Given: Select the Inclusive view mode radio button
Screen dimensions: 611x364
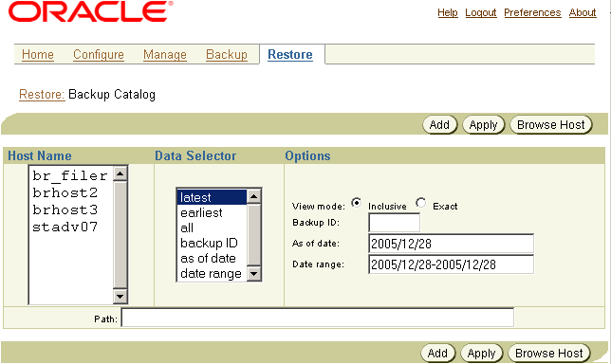Looking at the screenshot, I should 356,203.
